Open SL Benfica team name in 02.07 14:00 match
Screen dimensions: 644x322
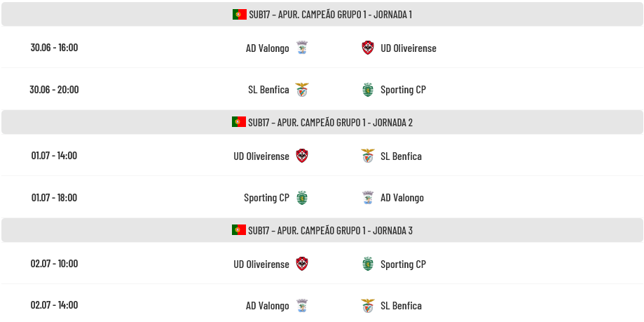(401, 306)
